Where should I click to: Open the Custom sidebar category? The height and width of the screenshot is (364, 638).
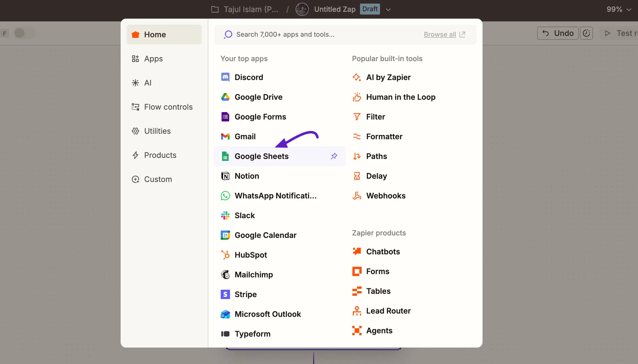coord(164,179)
